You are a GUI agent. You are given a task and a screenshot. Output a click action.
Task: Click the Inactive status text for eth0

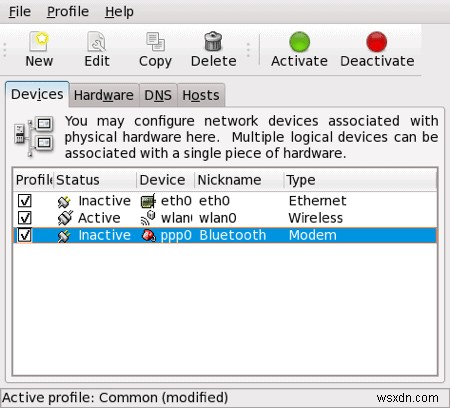click(x=104, y=201)
